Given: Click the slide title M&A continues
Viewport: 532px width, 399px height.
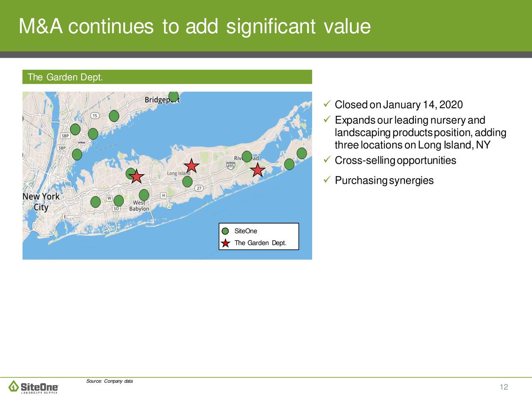Looking at the screenshot, I should point(195,27).
